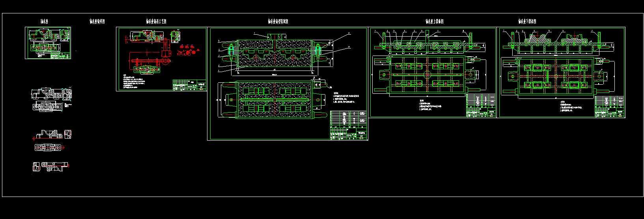Select the small bearing seat drawing sheet
This screenshot has width=644, height=219.
pyautogui.click(x=49, y=43)
